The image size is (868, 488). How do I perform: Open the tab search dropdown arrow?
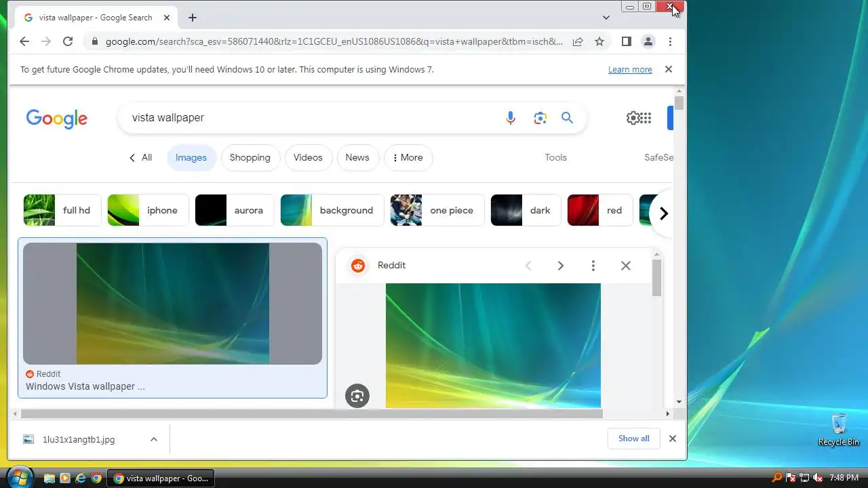[x=606, y=18]
